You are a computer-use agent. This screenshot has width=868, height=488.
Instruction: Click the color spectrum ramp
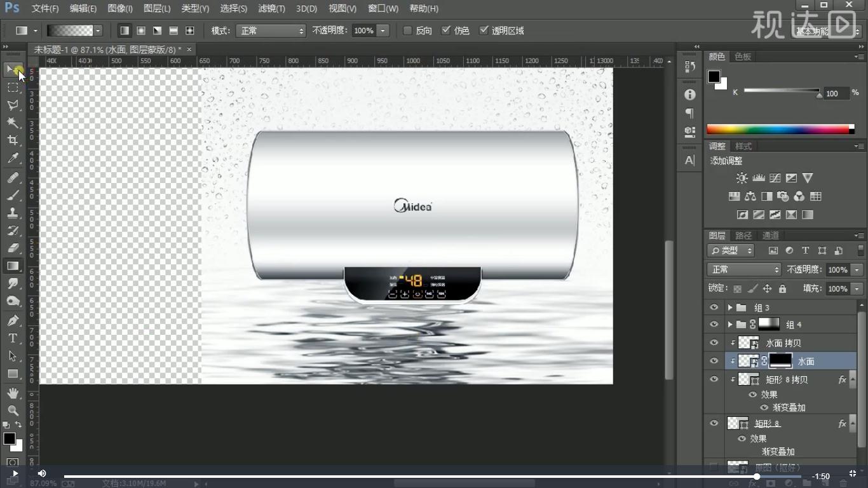[780, 130]
